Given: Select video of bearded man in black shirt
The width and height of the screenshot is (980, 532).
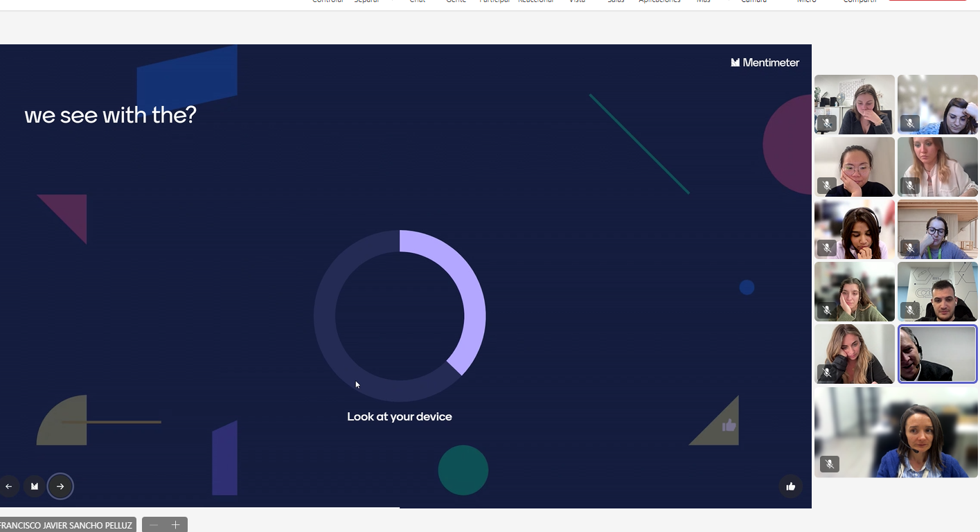Looking at the screenshot, I should tap(937, 292).
